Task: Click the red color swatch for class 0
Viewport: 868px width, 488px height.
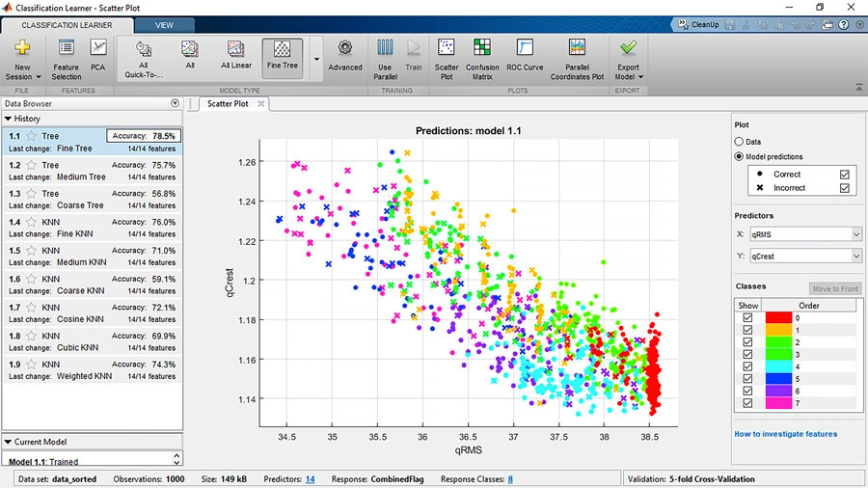Action: click(x=777, y=317)
